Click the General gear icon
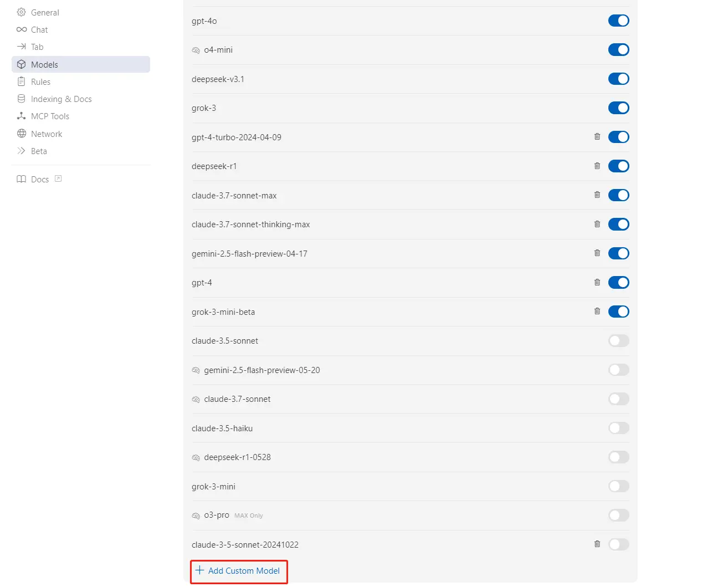The width and height of the screenshot is (728, 587). pos(22,12)
